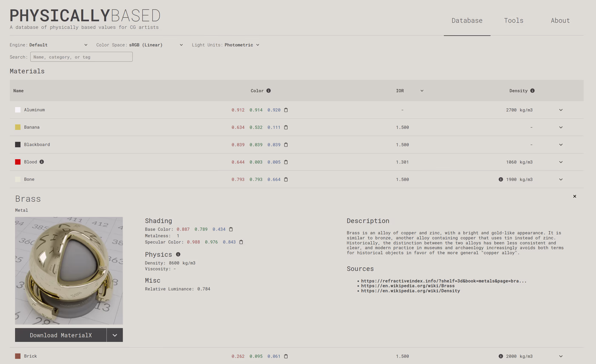This screenshot has height=364, width=596.
Task: Expand the Aluminum row details
Action: (x=561, y=110)
